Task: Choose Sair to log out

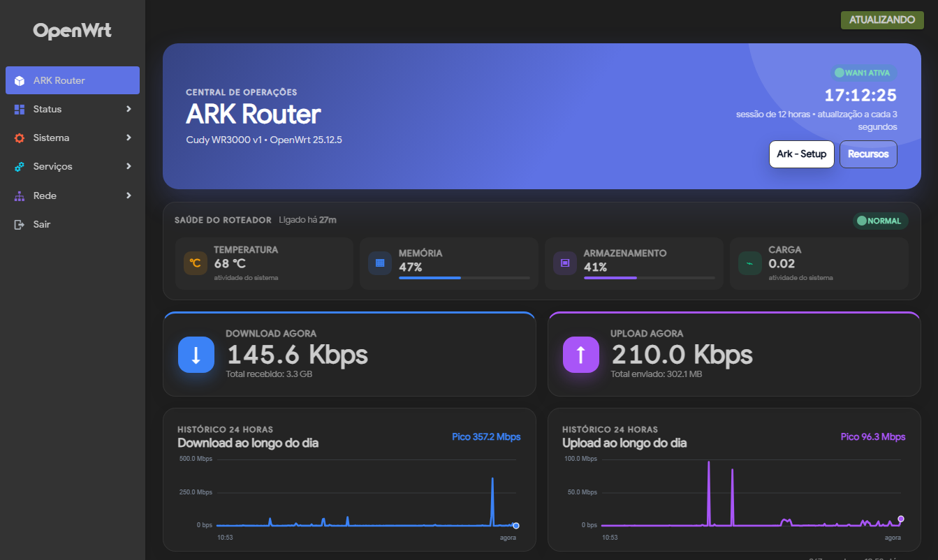Action: point(73,224)
